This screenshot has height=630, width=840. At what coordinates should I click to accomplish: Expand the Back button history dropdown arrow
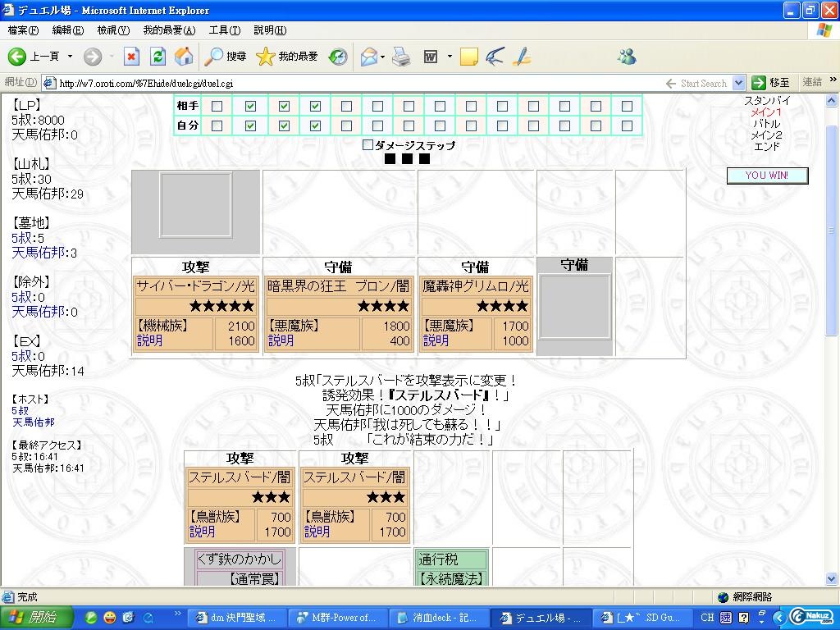[70, 57]
